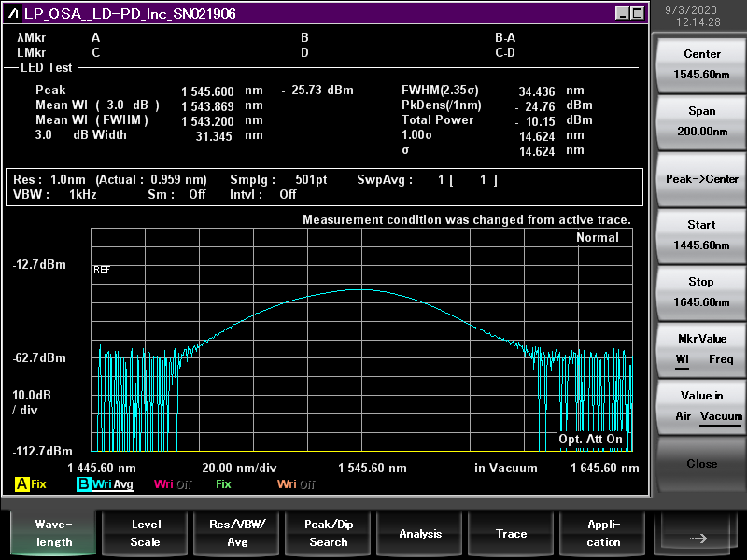Open the Application function menu
Viewport: 747px width, 560px height.
603,534
